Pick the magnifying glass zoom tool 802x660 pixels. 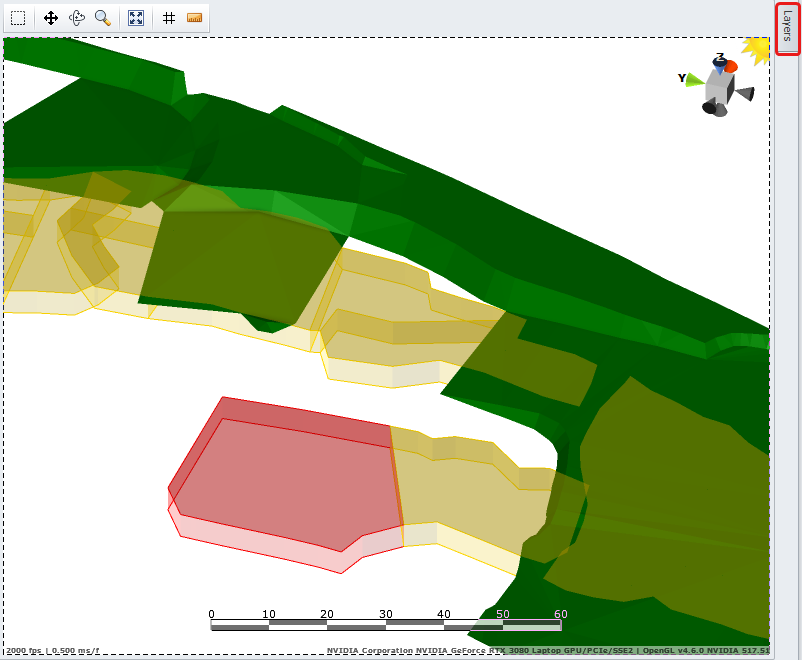tap(103, 18)
